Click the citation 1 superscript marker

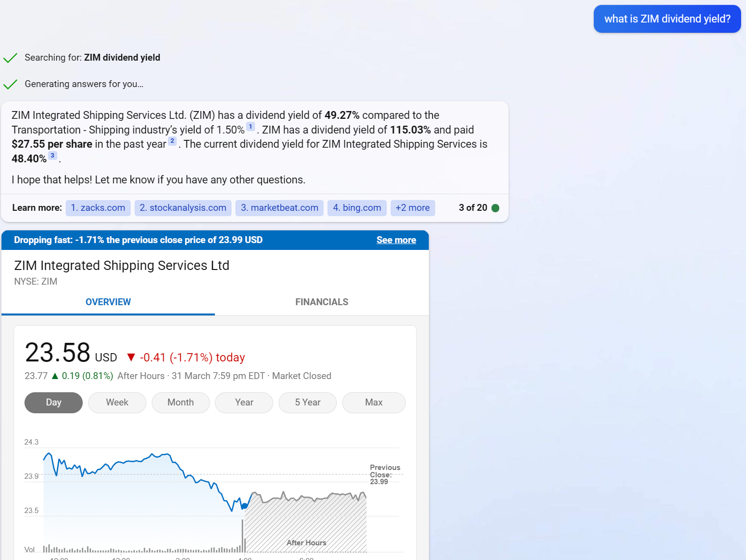(250, 127)
